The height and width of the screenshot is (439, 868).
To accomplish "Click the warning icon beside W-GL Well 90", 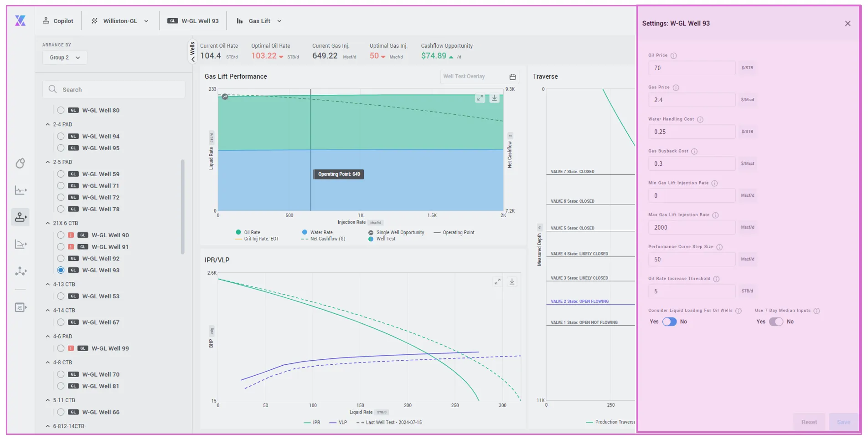I will coord(71,235).
